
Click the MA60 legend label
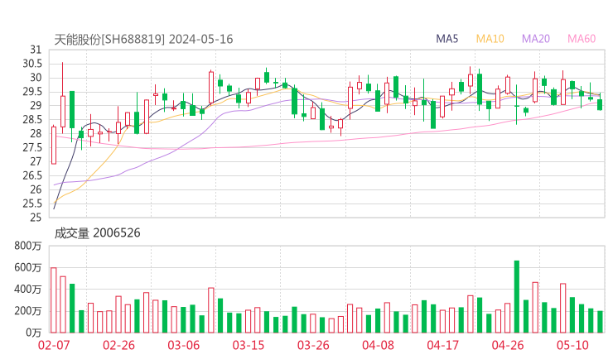pyautogui.click(x=582, y=39)
